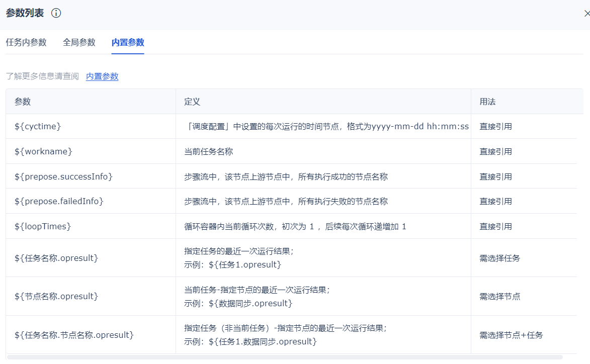The image size is (590, 364).
Task: Click 需选择任务 usage cell
Action: [499, 258]
